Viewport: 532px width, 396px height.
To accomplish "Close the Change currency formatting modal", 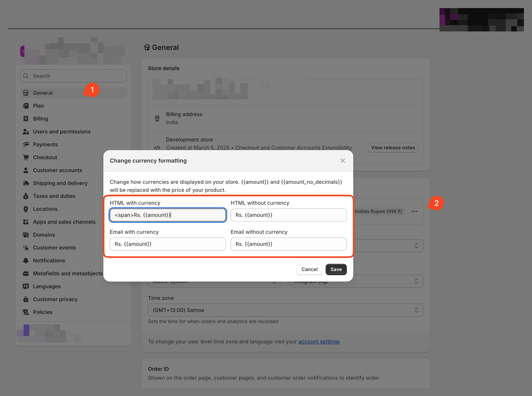I will click(343, 161).
